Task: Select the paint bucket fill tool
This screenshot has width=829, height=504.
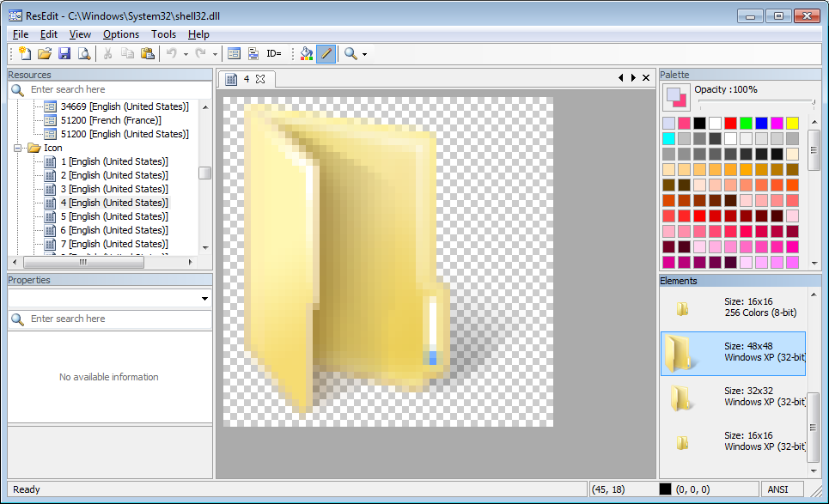Action: tap(307, 53)
